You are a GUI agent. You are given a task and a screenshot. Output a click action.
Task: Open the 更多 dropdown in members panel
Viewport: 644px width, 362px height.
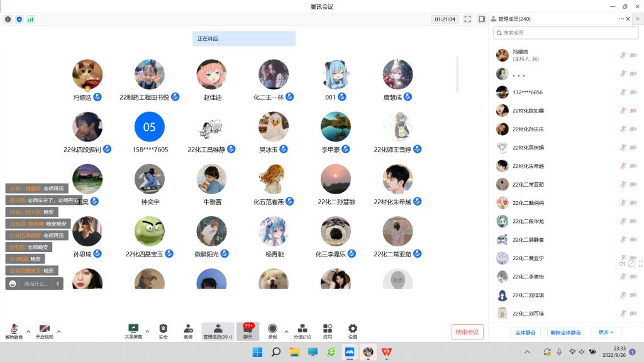(606, 332)
